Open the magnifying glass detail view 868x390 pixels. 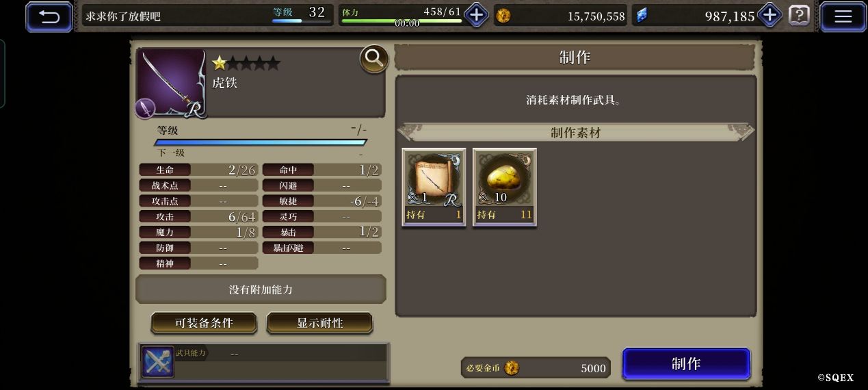coord(374,60)
